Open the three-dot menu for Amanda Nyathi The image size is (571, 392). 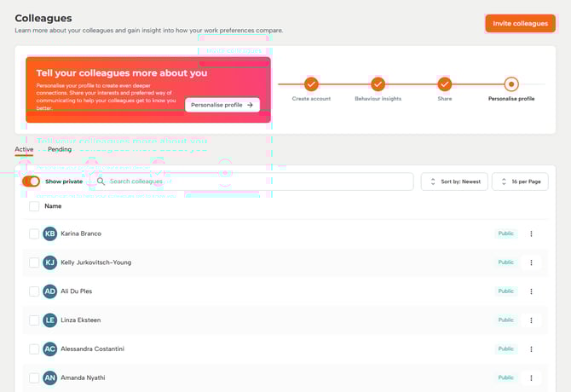531,378
